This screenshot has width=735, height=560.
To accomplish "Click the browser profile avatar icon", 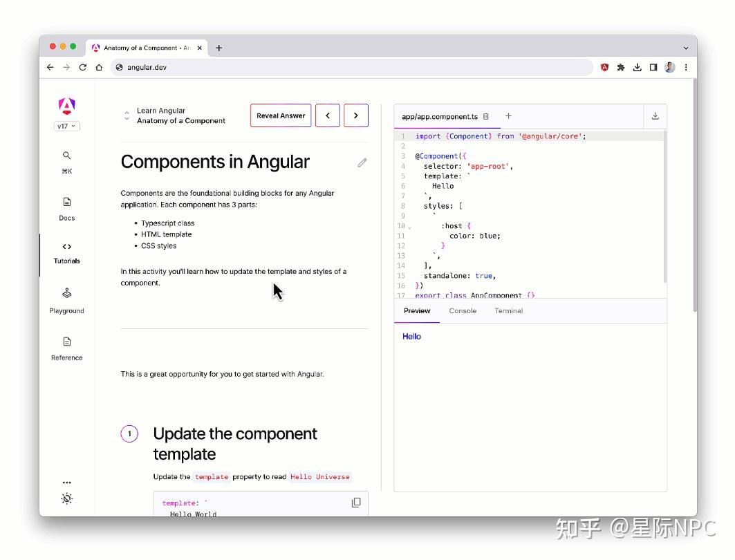I will [669, 67].
